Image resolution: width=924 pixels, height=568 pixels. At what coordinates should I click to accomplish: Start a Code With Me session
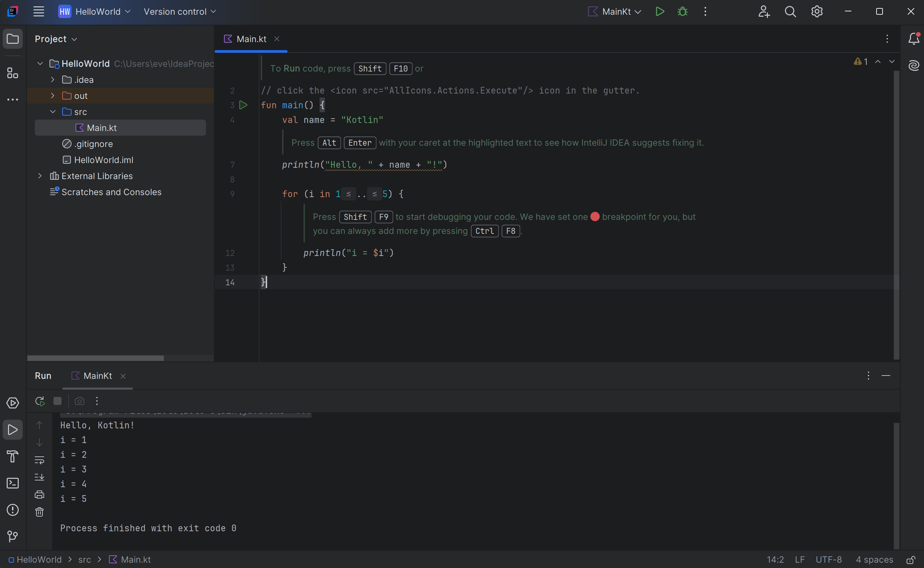coord(764,12)
